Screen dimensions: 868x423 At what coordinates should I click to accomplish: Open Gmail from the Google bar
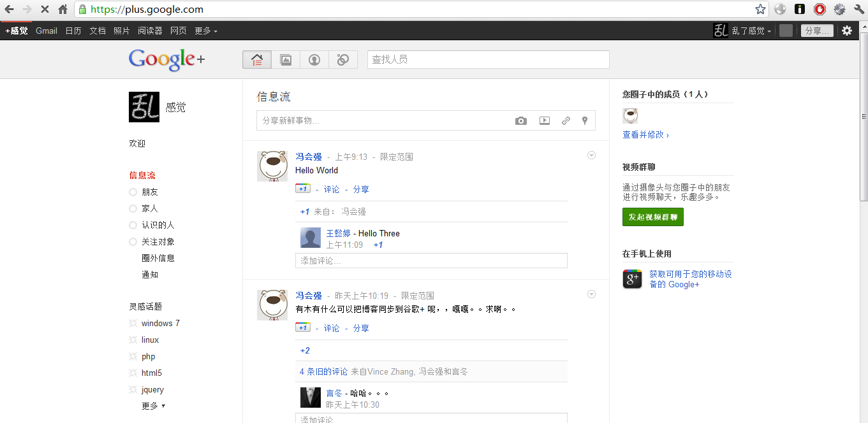click(x=47, y=31)
